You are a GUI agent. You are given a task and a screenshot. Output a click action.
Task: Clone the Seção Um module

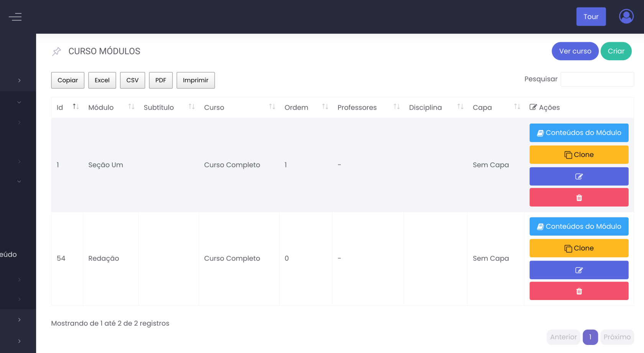pyautogui.click(x=579, y=155)
